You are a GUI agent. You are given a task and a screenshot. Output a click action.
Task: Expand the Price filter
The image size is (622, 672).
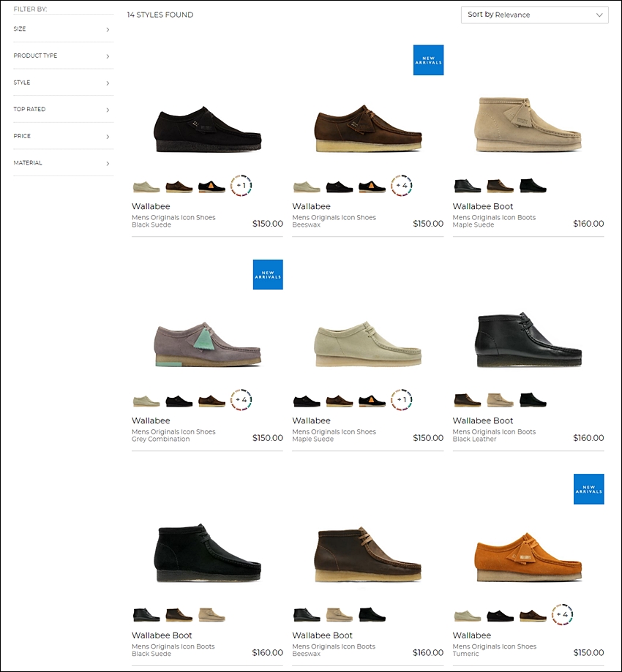(64, 136)
